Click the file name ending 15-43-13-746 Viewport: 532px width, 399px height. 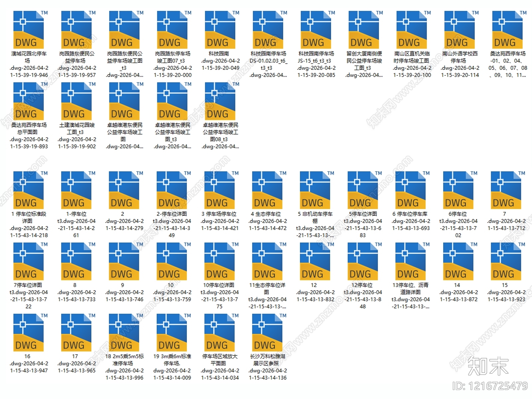click(124, 292)
